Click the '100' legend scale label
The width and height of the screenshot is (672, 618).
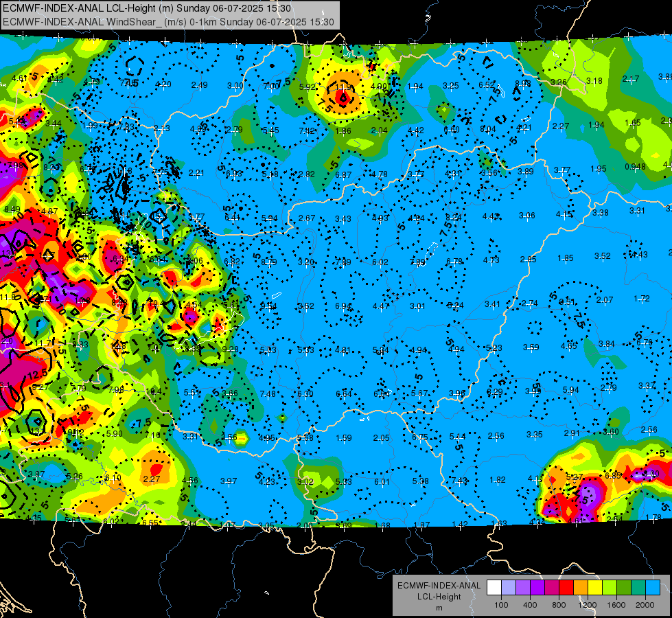(x=502, y=605)
